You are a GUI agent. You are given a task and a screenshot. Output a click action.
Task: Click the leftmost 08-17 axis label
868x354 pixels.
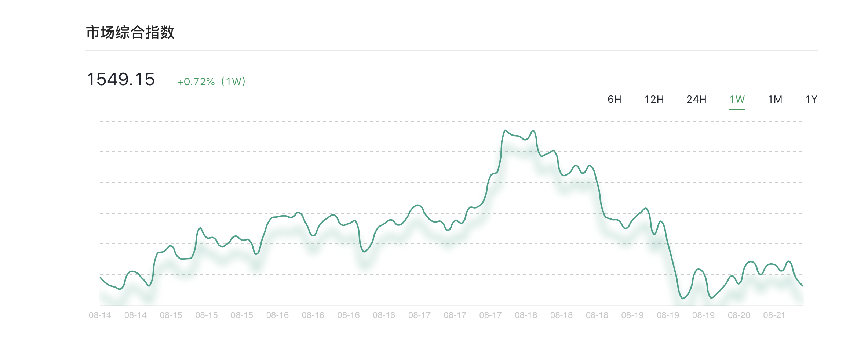coord(419,315)
